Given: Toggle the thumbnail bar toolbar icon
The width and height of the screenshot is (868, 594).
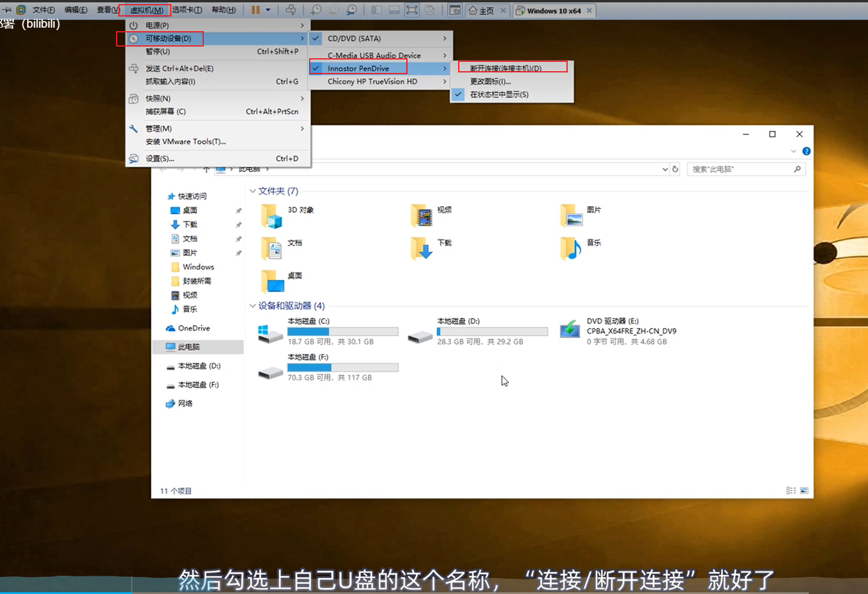Looking at the screenshot, I should click(x=395, y=10).
